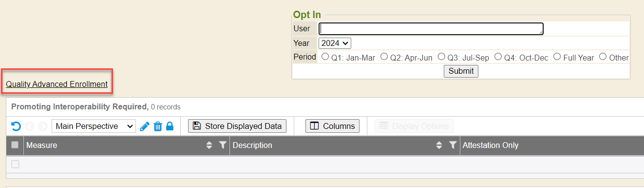Screen dimensions: 644x188
Task: Open the Columns chooser
Action: coord(333,126)
